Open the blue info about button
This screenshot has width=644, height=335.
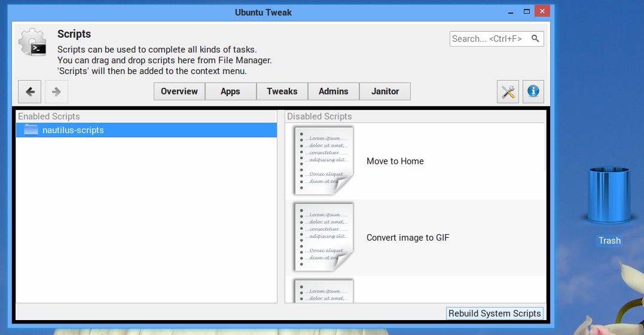[x=533, y=91]
